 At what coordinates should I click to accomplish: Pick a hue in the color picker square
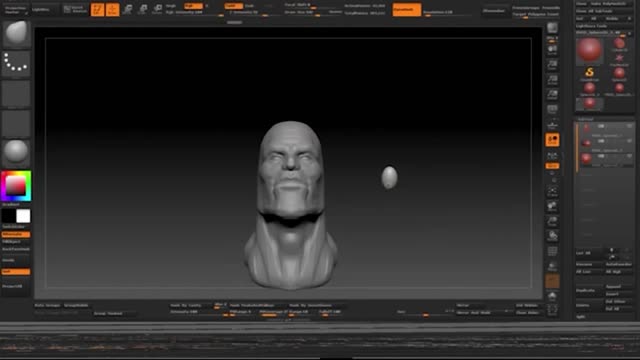click(16, 186)
